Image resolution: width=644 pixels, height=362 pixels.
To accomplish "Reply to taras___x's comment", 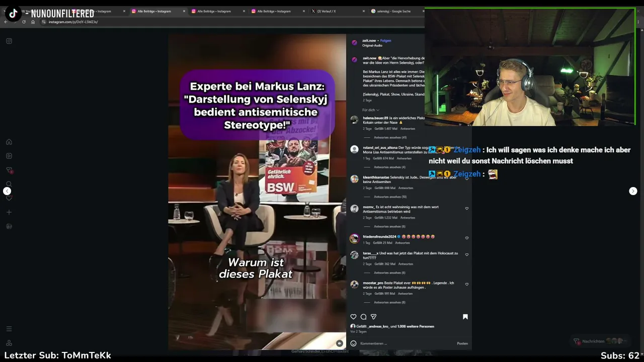I will pyautogui.click(x=406, y=264).
